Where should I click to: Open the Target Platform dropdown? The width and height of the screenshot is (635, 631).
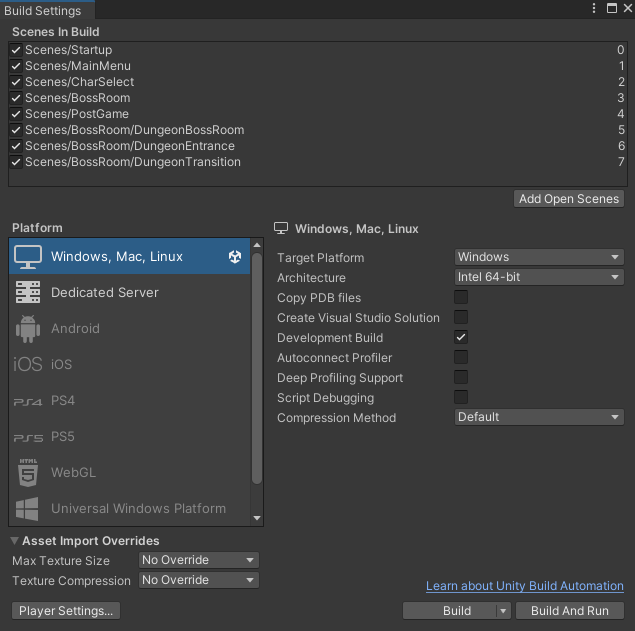click(x=539, y=257)
